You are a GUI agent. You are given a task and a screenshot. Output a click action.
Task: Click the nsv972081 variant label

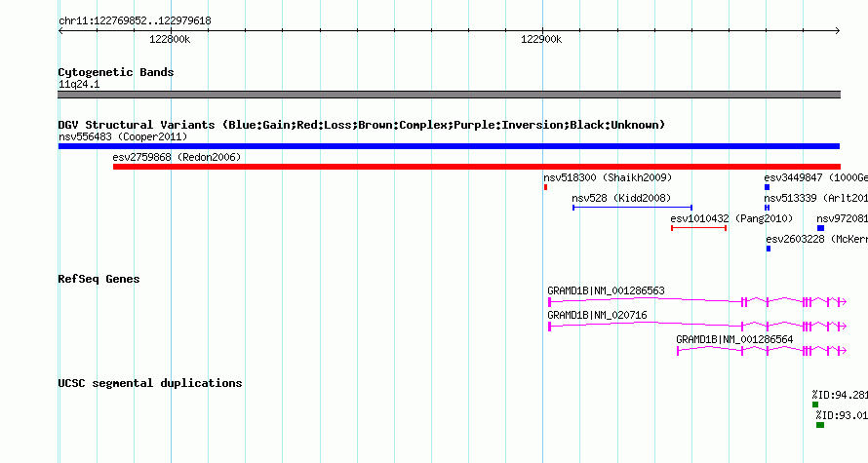pos(842,218)
